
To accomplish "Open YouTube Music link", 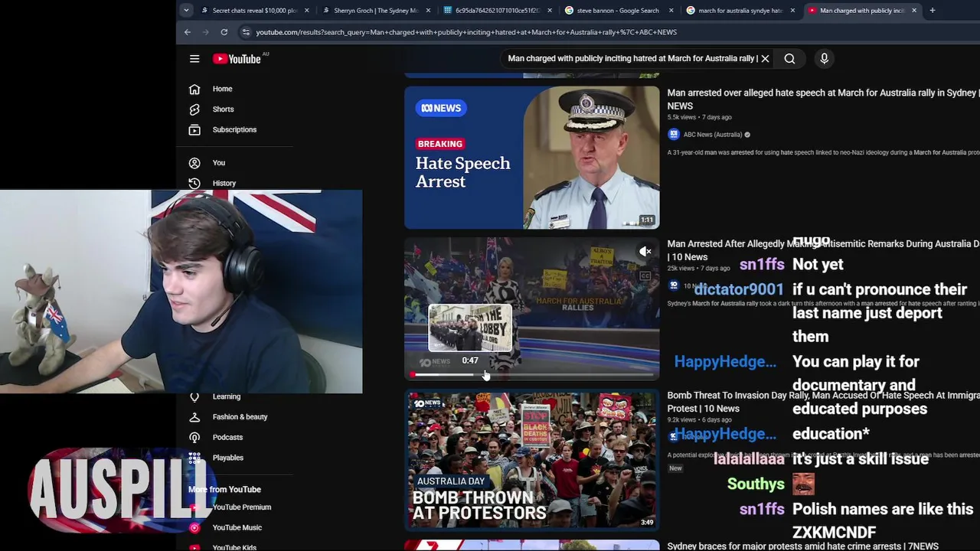I will [x=237, y=527].
